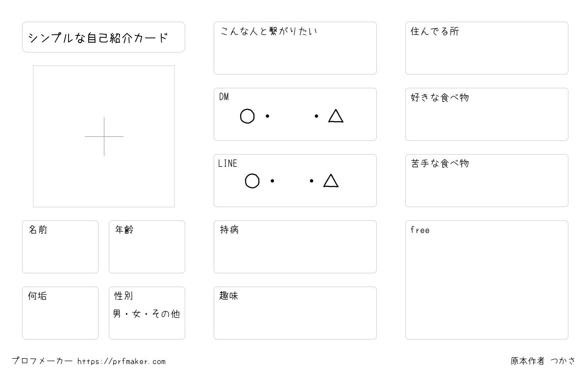Click inside the 趣味 box
The image size is (588, 368).
(295, 313)
